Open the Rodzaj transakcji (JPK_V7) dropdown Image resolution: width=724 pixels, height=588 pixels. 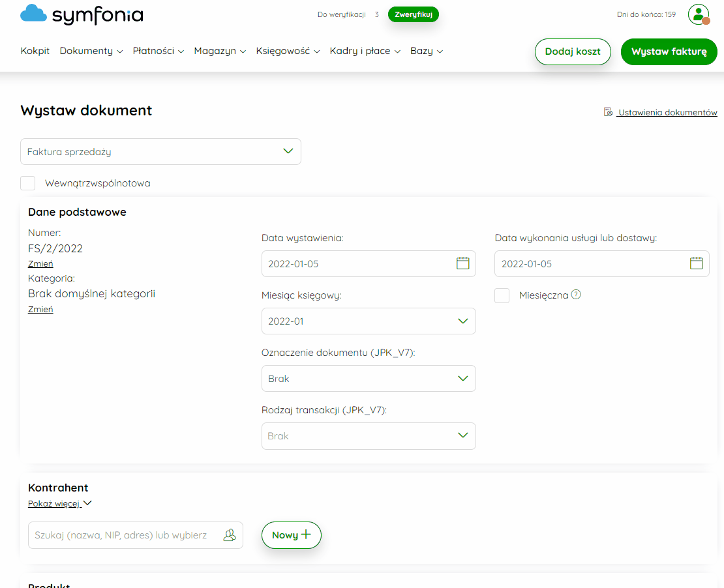(x=369, y=436)
